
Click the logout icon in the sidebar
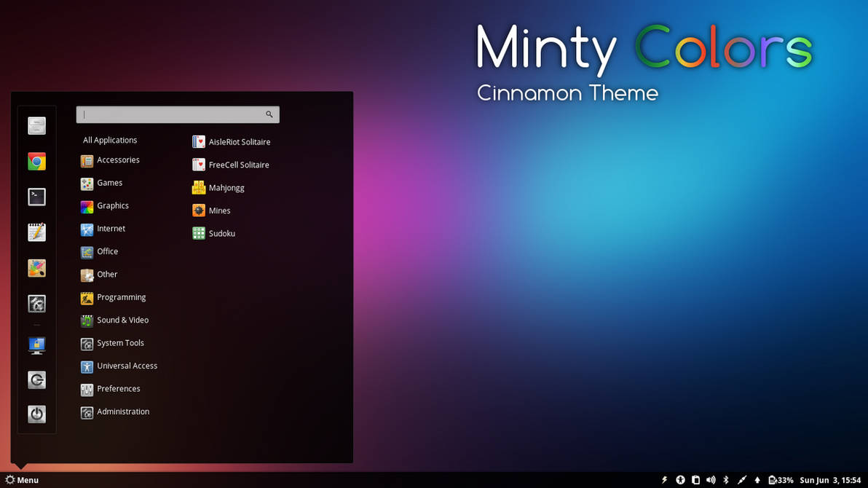pyautogui.click(x=36, y=379)
